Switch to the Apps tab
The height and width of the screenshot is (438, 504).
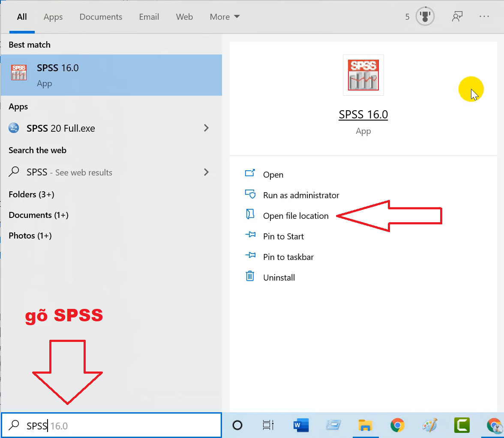pyautogui.click(x=53, y=17)
